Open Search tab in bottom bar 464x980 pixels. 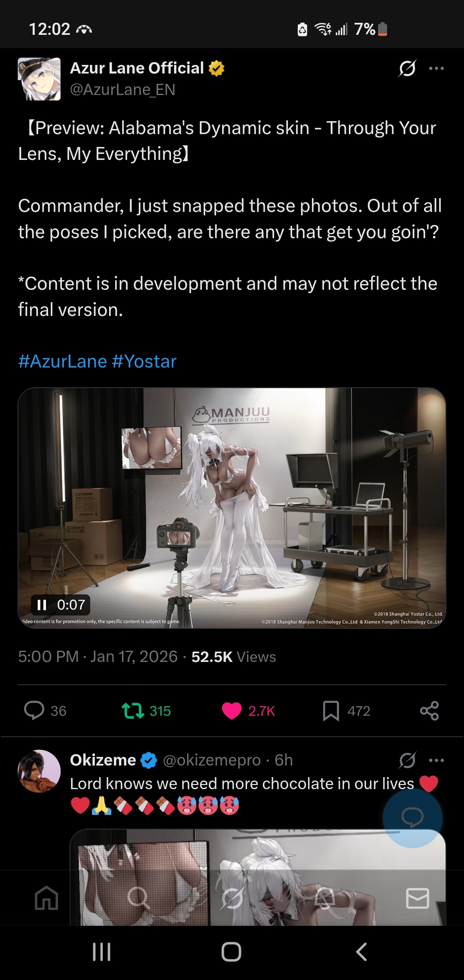point(139,898)
